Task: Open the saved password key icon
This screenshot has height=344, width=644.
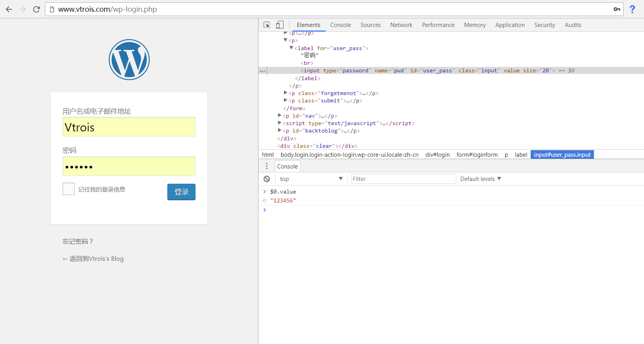Action: pyautogui.click(x=617, y=9)
